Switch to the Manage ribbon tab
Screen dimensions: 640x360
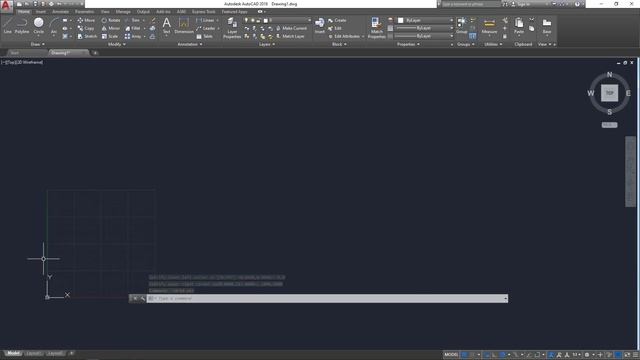pos(123,11)
